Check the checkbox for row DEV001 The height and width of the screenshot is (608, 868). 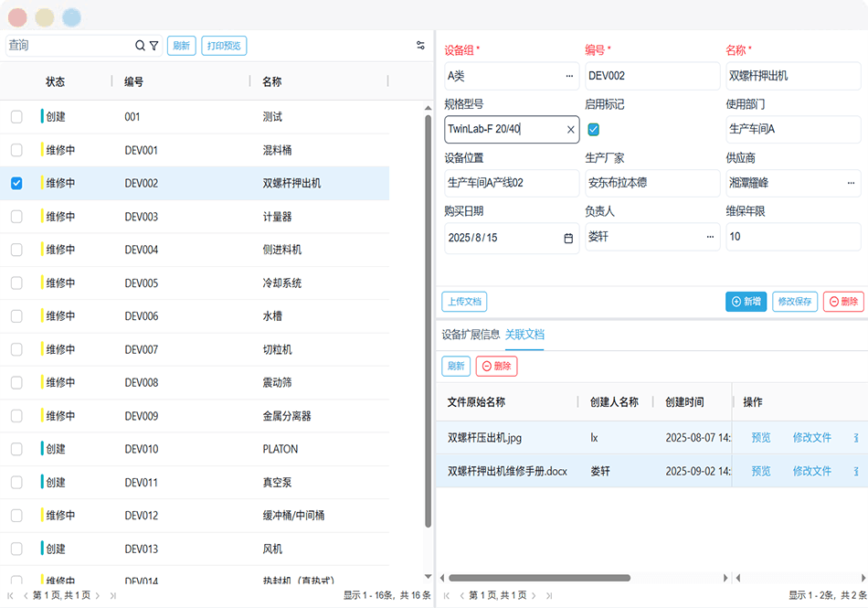(x=16, y=150)
